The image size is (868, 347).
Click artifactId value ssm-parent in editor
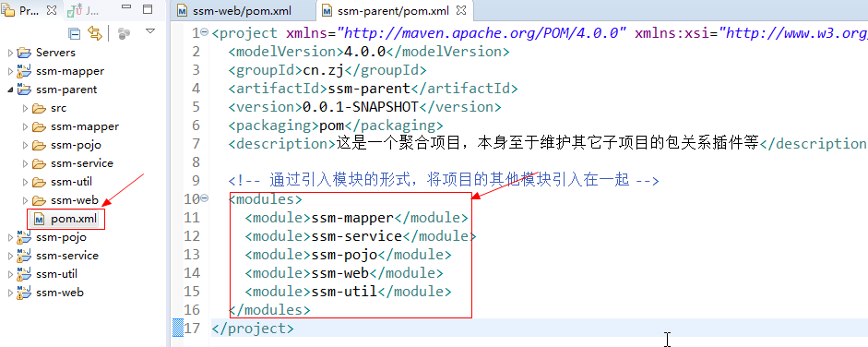369,88
